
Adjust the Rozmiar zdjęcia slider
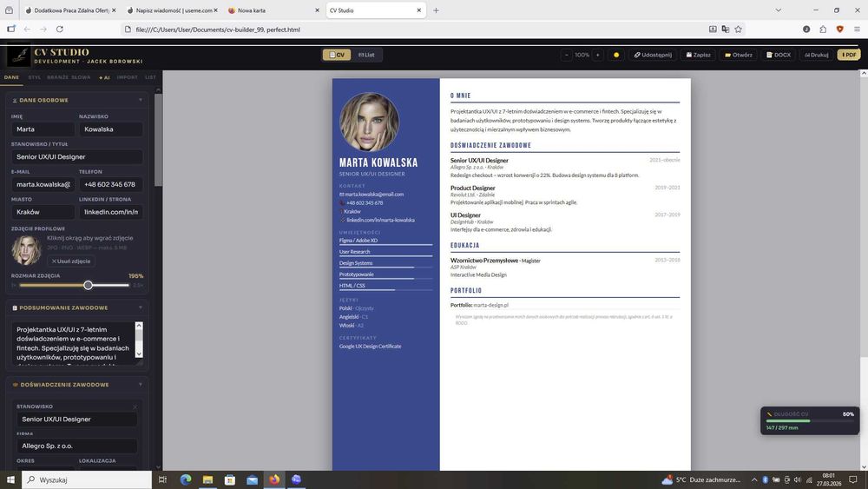click(74, 285)
